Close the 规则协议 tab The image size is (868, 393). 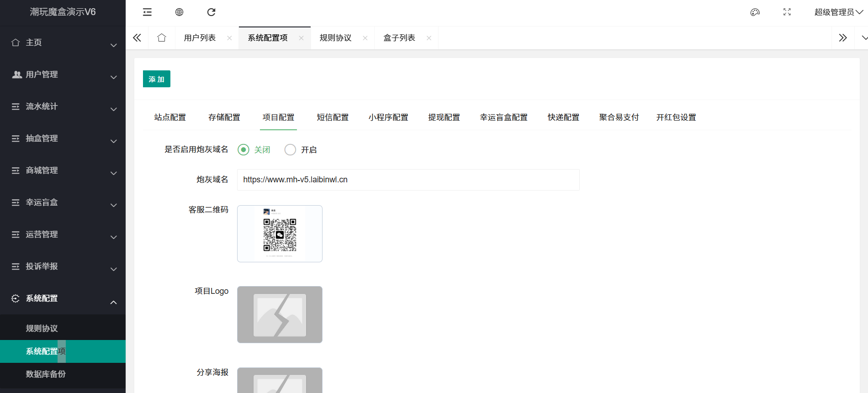[x=365, y=38]
